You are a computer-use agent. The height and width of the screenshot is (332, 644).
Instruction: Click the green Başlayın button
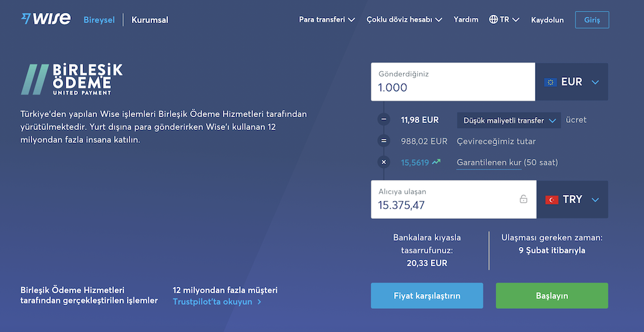pos(552,295)
